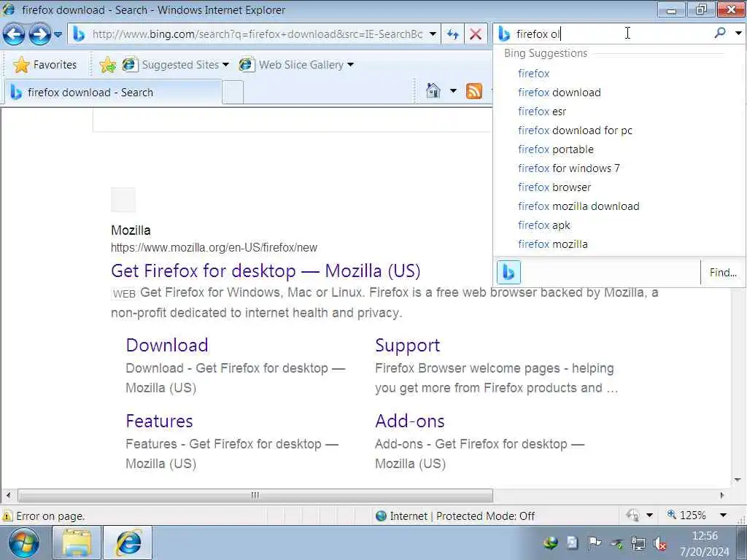Image resolution: width=747 pixels, height=560 pixels.
Task: Open a new blank tab
Action: (x=233, y=93)
